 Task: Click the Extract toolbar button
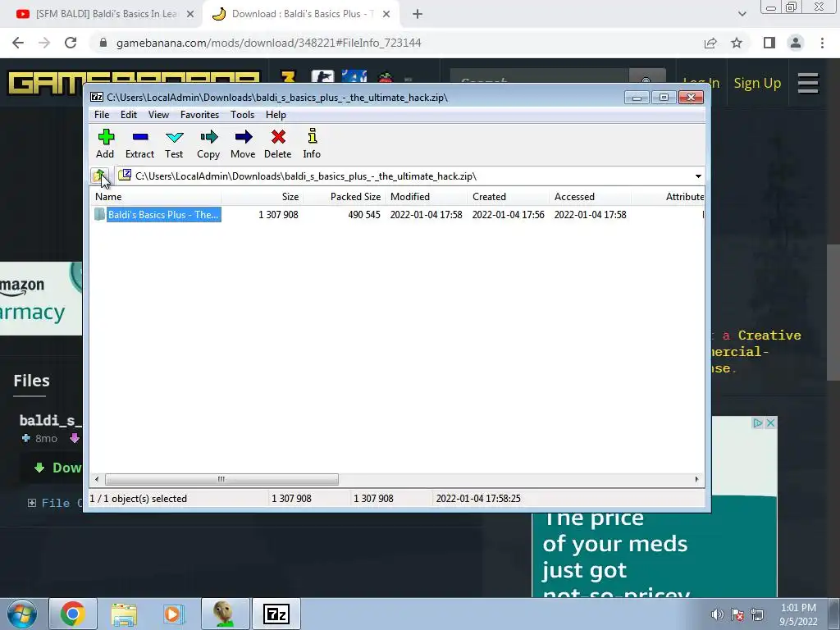click(x=139, y=144)
